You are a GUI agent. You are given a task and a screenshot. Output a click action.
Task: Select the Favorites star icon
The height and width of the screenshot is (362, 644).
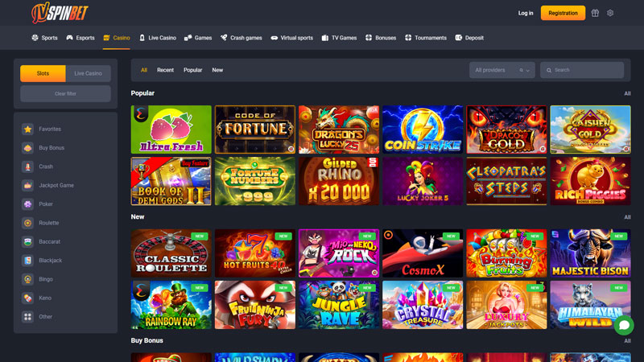point(27,129)
